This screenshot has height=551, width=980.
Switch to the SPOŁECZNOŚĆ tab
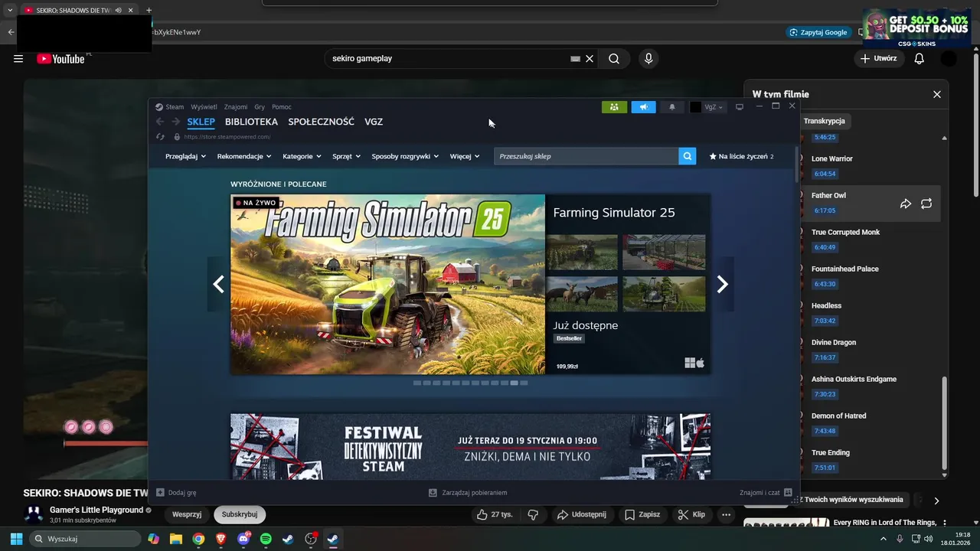click(x=321, y=122)
